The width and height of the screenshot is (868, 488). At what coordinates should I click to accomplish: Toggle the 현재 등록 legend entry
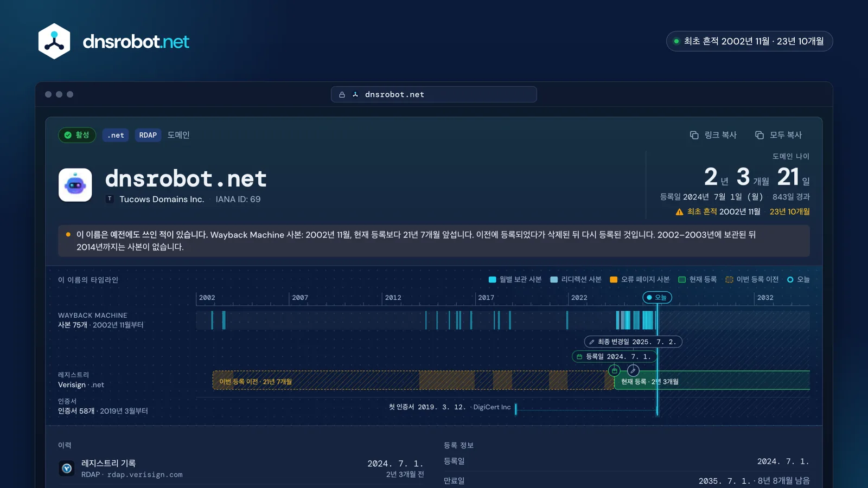coord(697,280)
